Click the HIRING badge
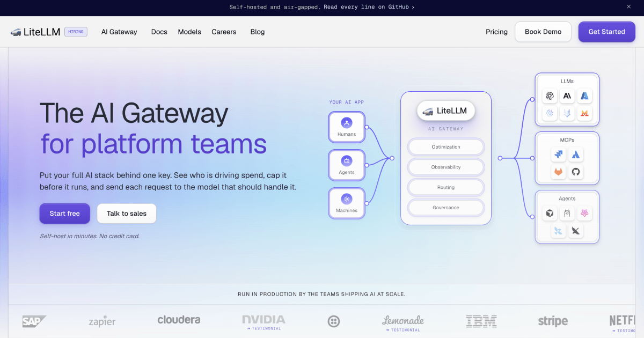Image resolution: width=644 pixels, height=338 pixels. 76,32
